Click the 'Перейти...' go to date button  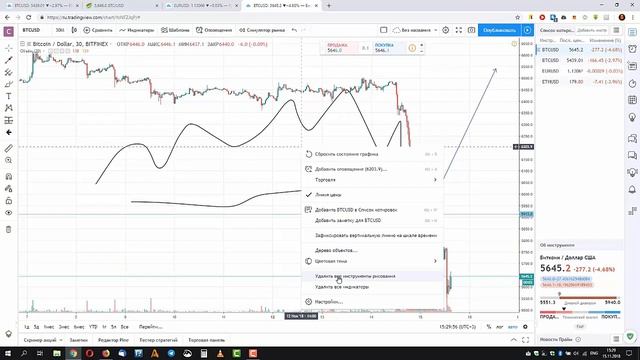pyautogui.click(x=151, y=327)
